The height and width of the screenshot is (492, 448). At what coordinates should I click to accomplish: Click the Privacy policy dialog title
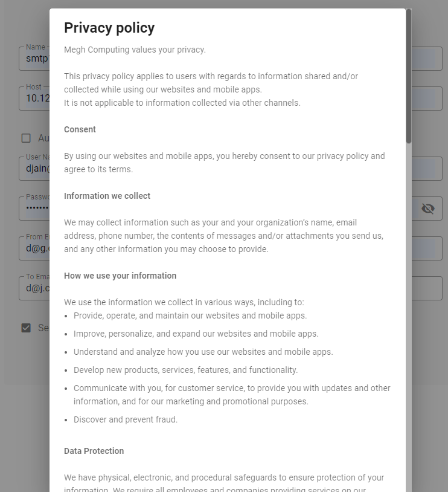(x=109, y=28)
